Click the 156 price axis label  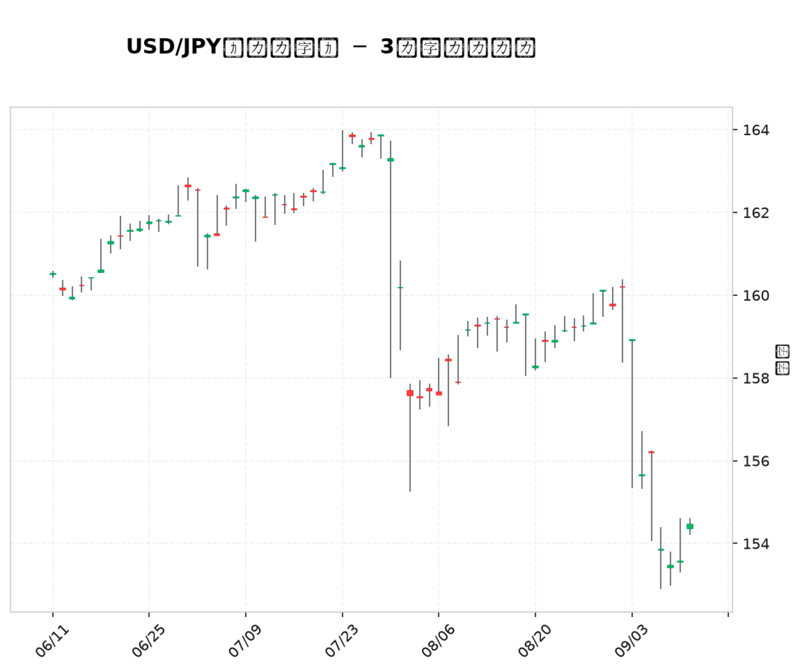coord(756,461)
